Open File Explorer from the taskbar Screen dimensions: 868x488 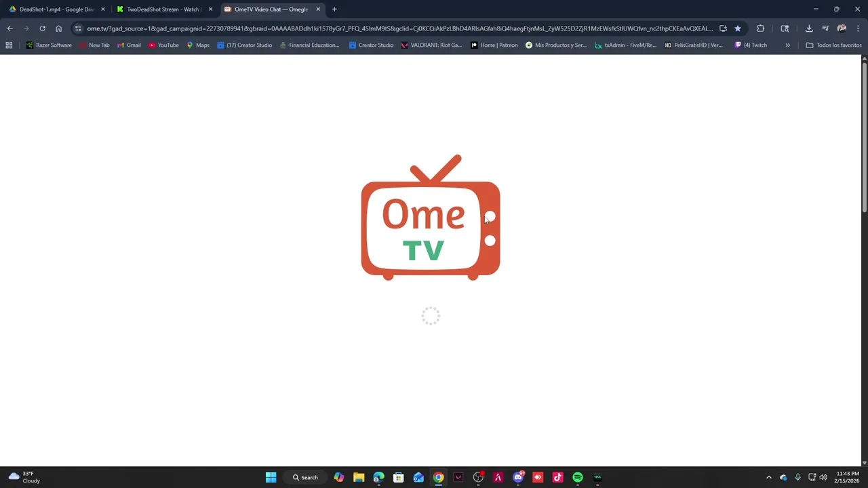click(359, 478)
